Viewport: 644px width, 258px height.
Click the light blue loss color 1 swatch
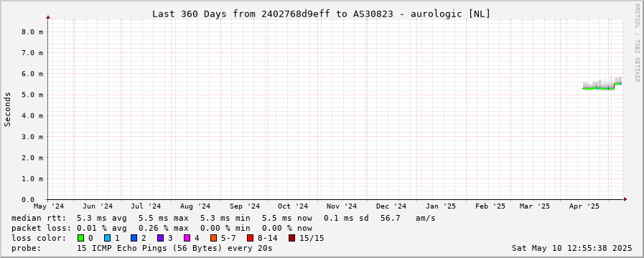click(x=107, y=238)
